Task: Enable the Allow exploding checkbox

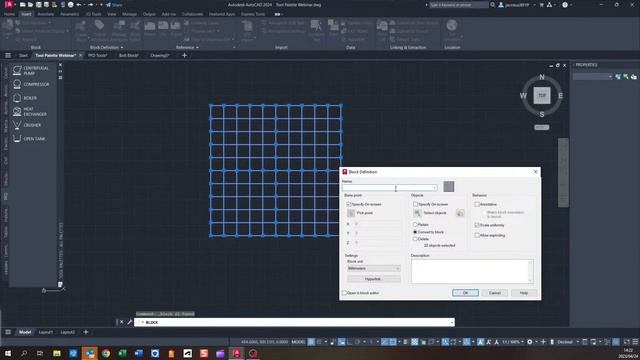Action: pyautogui.click(x=477, y=235)
